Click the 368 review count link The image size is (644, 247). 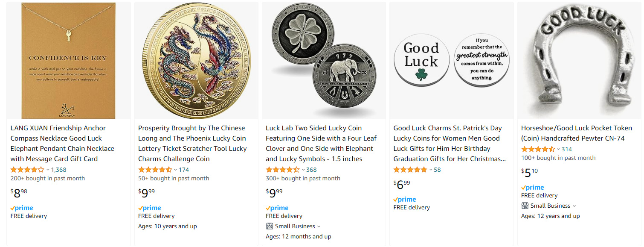[311, 169]
